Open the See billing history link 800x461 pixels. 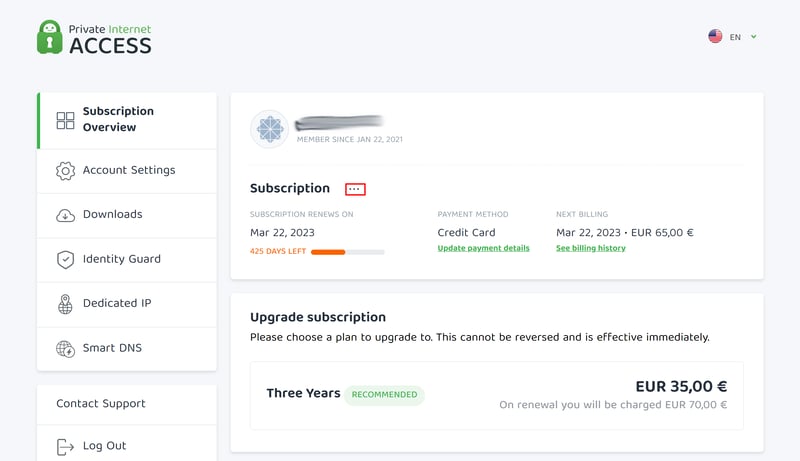(x=591, y=248)
